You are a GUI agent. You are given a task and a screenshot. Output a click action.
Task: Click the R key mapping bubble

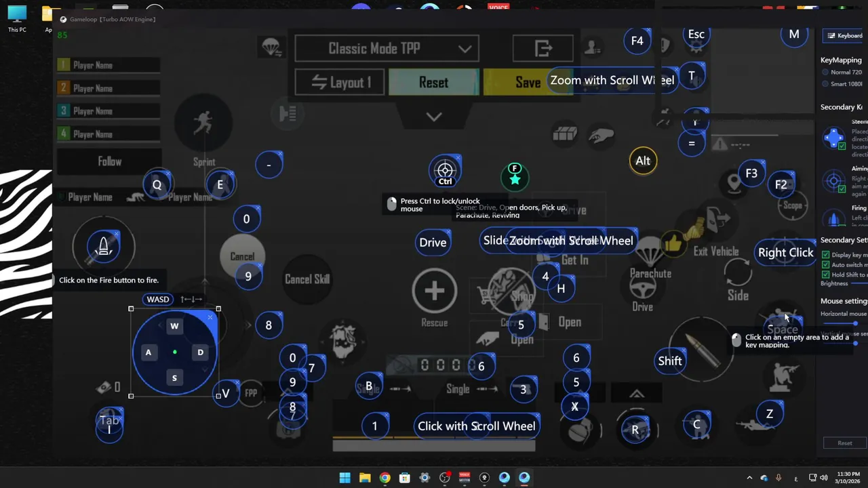[635, 430]
